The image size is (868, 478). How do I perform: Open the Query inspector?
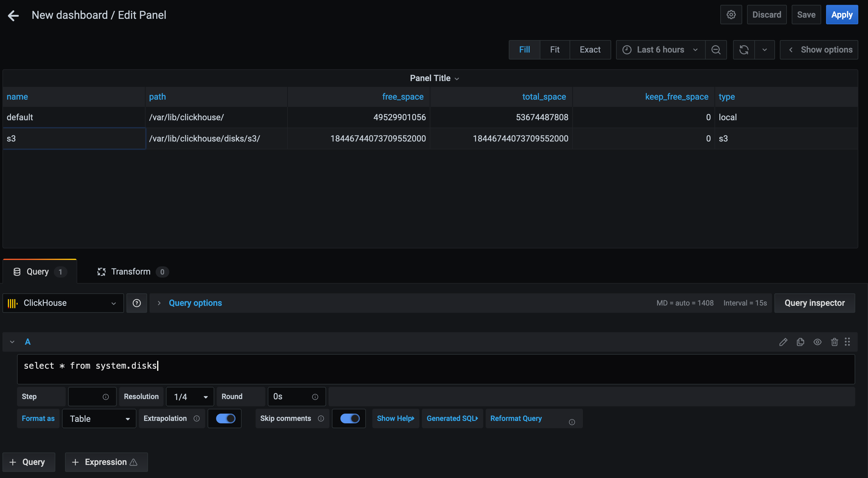(814, 303)
